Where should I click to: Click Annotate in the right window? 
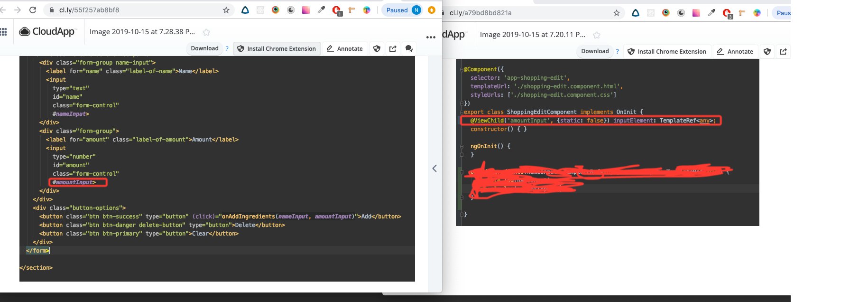coord(735,51)
